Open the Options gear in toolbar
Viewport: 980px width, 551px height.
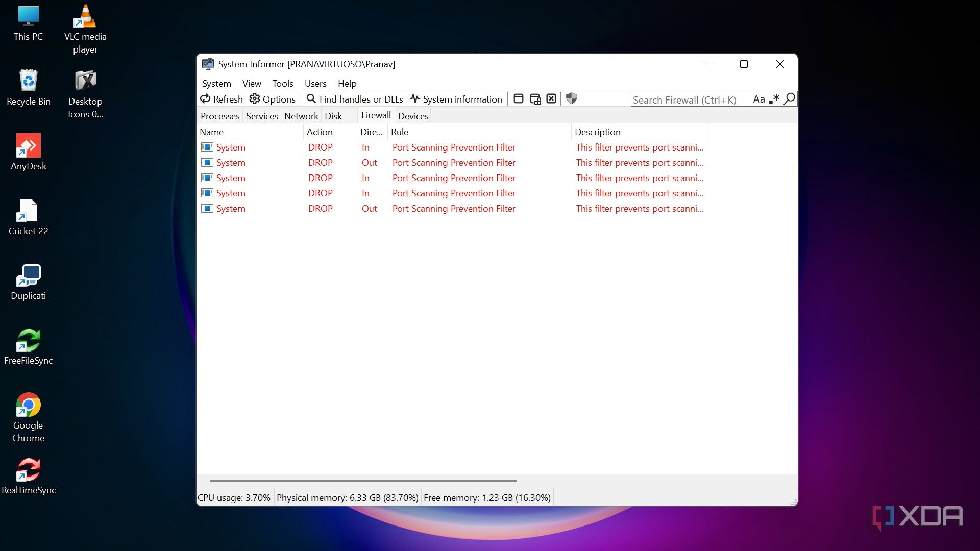click(x=273, y=99)
